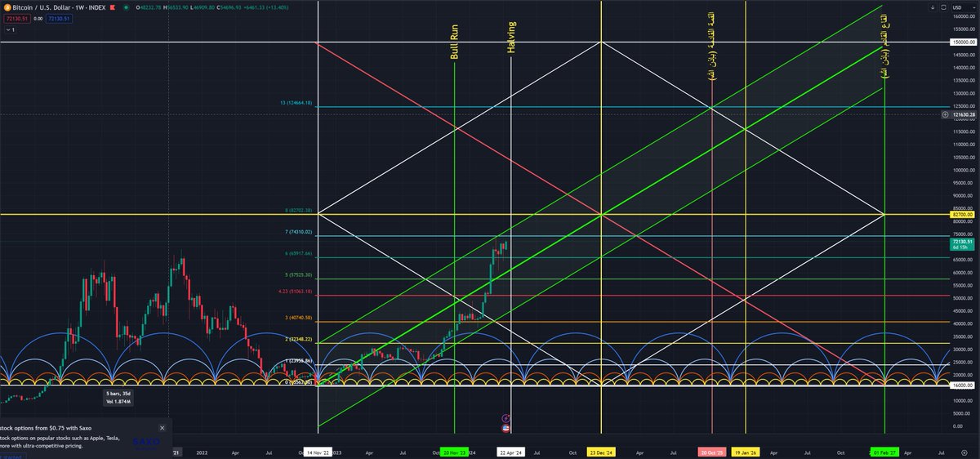
Task: Select the 14 Nov '22 date label
Action: (x=318, y=452)
